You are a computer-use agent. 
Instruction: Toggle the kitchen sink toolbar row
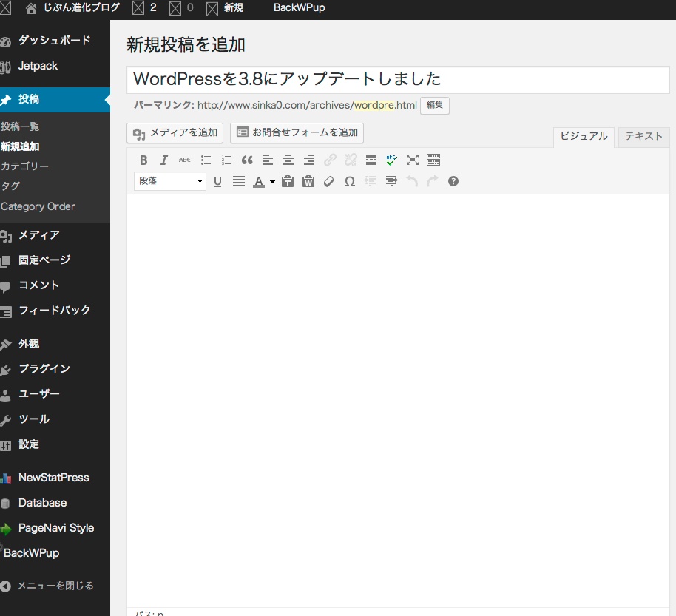pyautogui.click(x=433, y=160)
